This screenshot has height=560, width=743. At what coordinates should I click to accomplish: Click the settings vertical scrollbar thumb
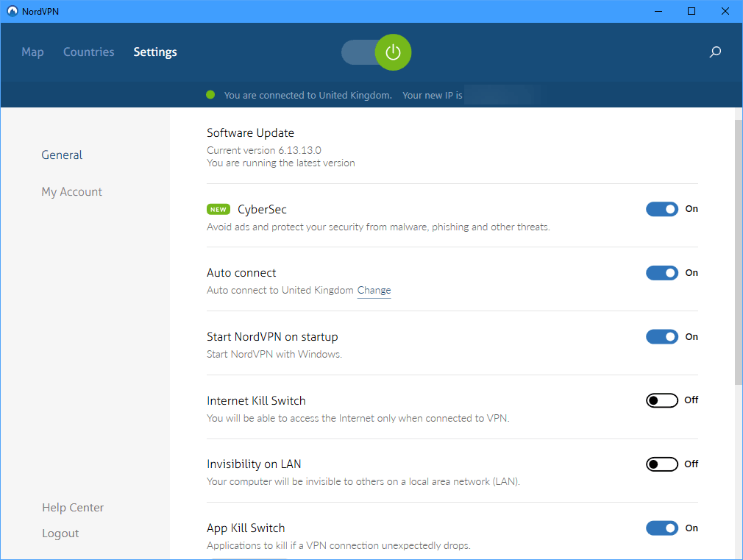coord(739,252)
